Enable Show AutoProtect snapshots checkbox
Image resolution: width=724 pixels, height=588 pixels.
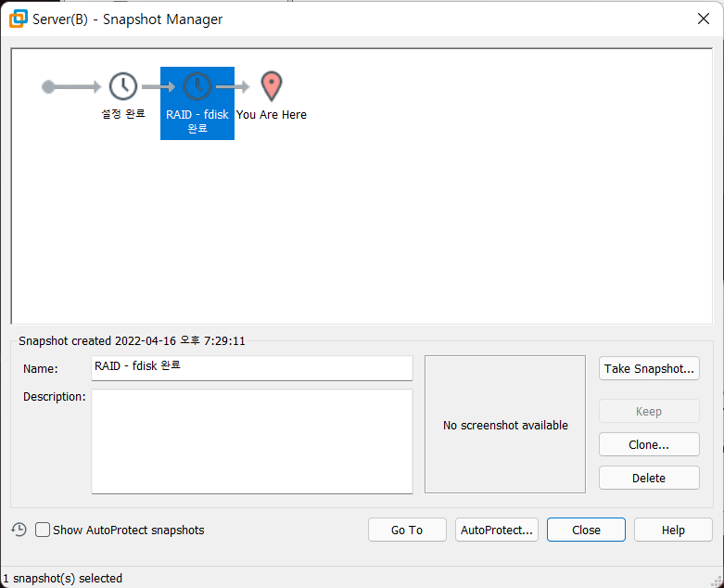[43, 530]
